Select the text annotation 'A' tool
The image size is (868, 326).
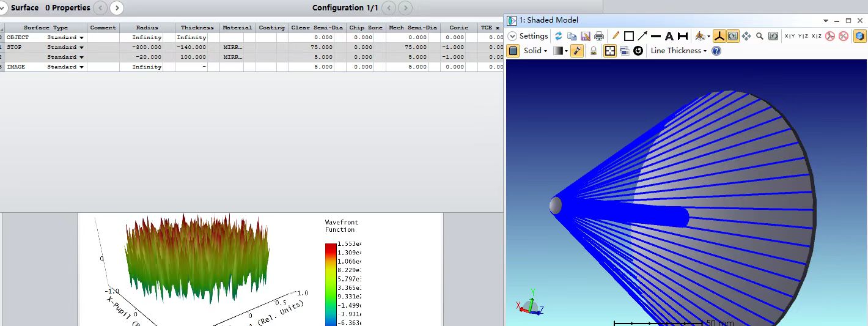pos(669,36)
